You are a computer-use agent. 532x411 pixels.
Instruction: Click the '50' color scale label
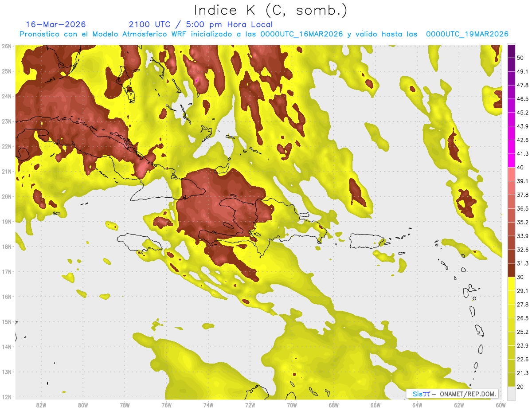[520, 58]
